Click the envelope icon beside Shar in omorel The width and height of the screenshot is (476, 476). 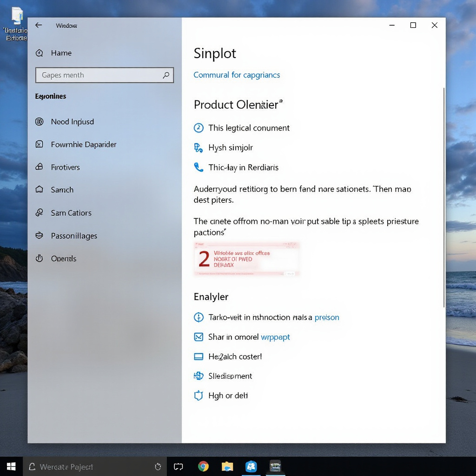[198, 337]
